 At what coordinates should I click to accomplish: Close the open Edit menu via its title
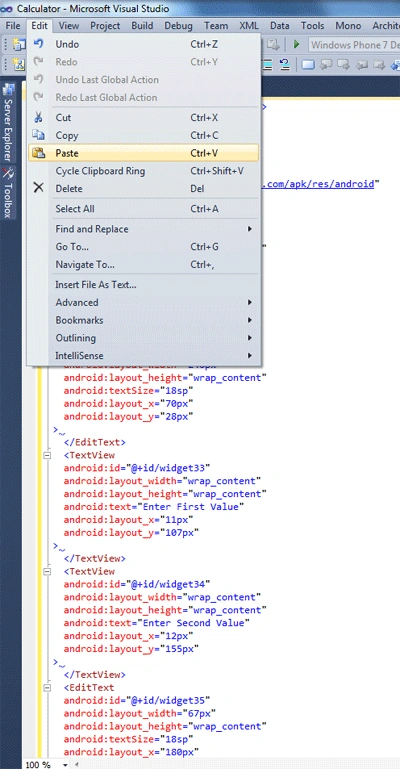[39, 26]
